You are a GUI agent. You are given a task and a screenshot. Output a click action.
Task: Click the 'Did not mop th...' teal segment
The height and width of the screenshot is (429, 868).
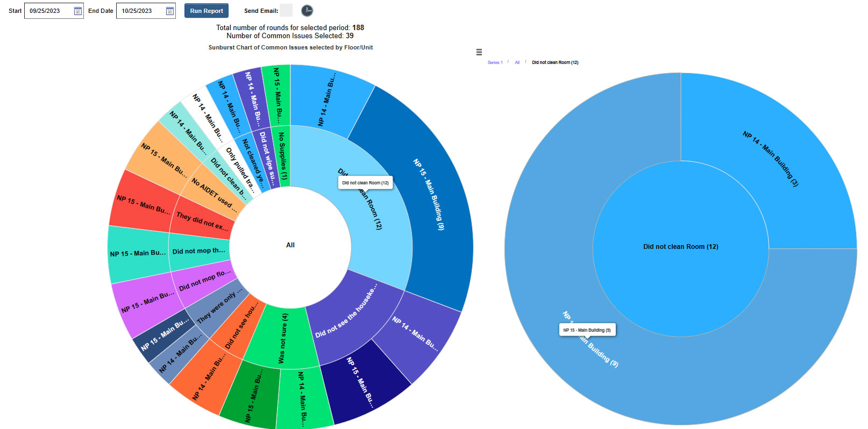point(198,251)
